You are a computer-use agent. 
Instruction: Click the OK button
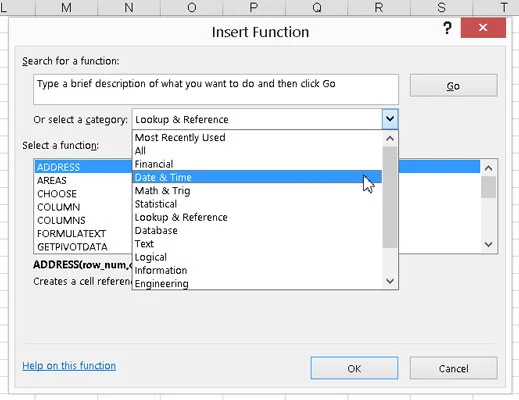(354, 368)
